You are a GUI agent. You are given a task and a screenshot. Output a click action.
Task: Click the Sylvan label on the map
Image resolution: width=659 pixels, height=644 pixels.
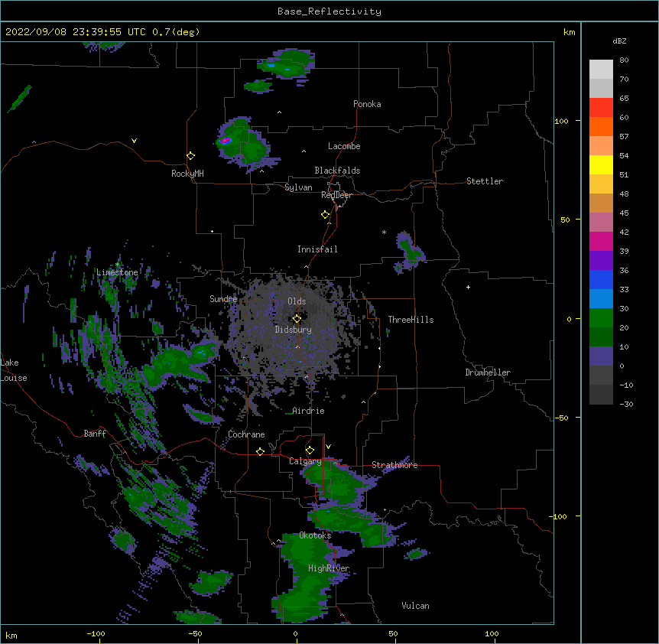[298, 187]
